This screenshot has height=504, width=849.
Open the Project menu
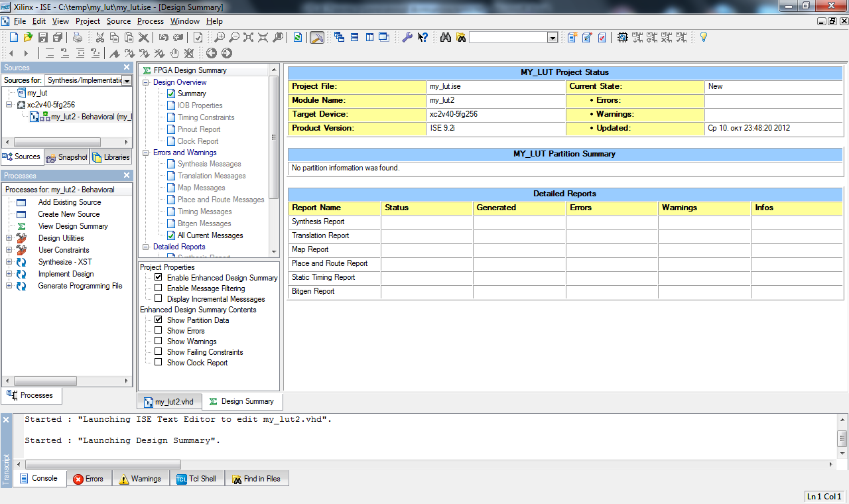click(88, 21)
